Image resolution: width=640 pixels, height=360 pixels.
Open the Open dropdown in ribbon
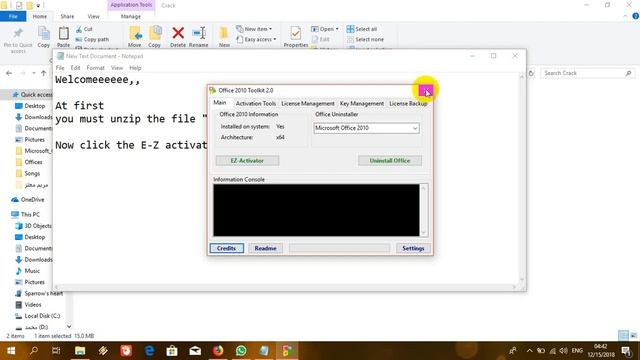point(325,29)
